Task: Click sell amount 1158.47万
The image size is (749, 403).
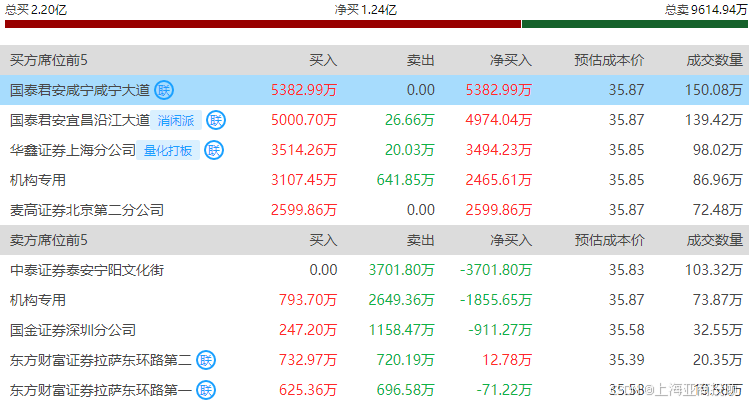Action: [402, 330]
